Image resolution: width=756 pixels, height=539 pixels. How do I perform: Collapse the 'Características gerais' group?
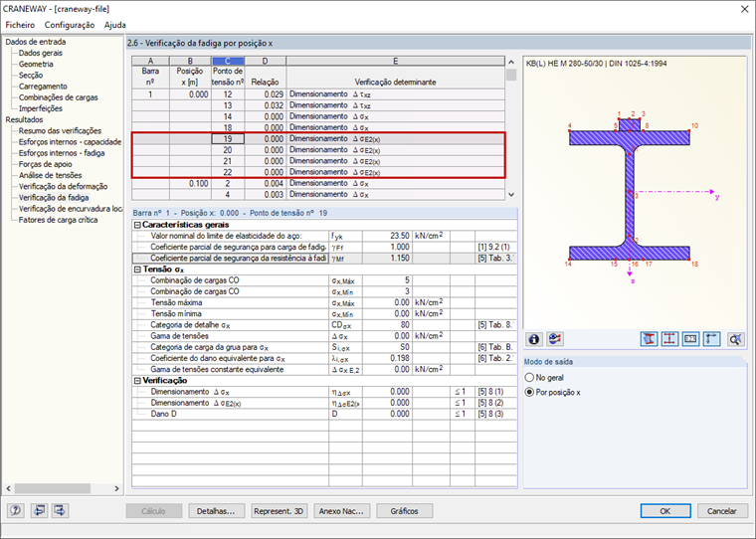137,225
